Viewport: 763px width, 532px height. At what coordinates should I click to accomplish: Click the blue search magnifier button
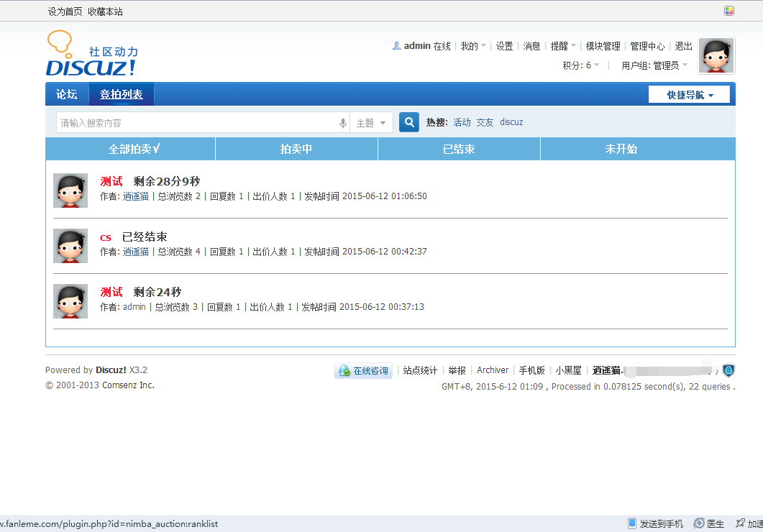[409, 122]
